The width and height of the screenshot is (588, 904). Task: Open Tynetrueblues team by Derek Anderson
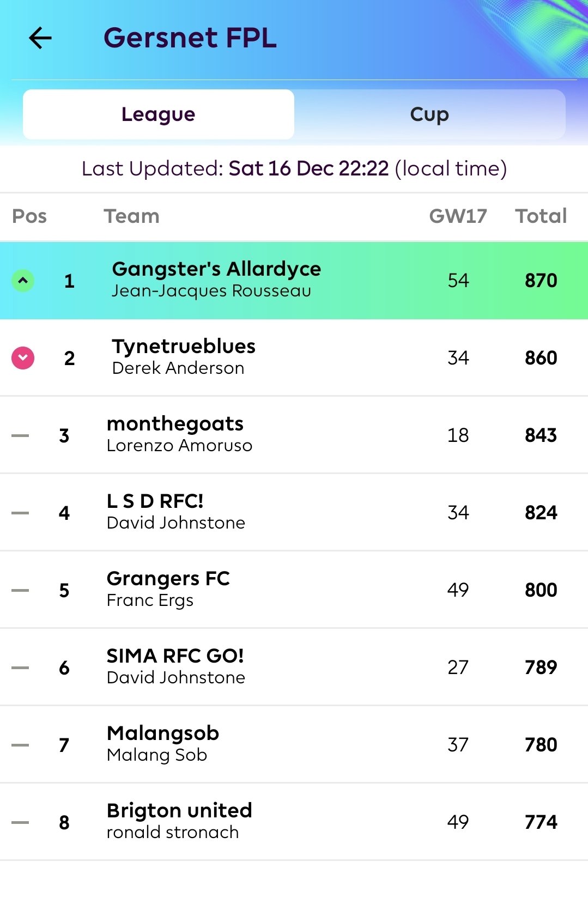pos(294,358)
